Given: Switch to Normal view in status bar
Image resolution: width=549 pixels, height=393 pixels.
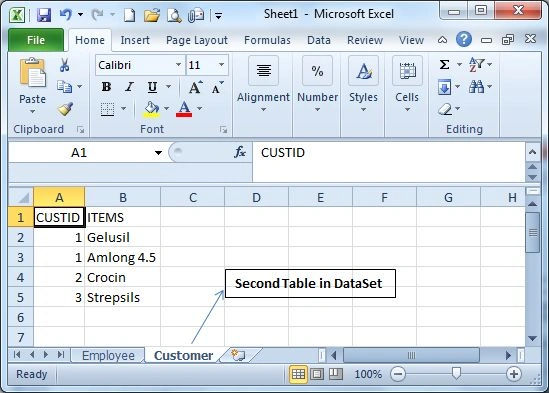Looking at the screenshot, I should (x=298, y=374).
